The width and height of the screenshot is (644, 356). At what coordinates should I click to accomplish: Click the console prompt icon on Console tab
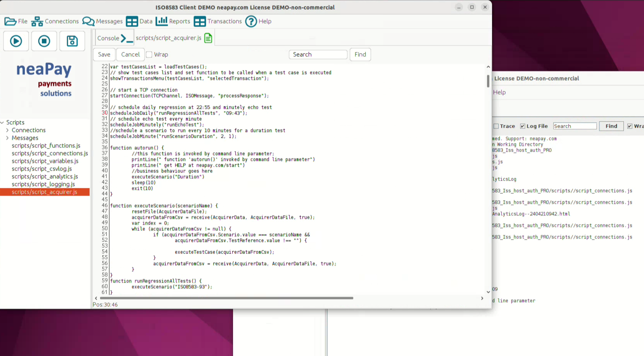pos(127,38)
